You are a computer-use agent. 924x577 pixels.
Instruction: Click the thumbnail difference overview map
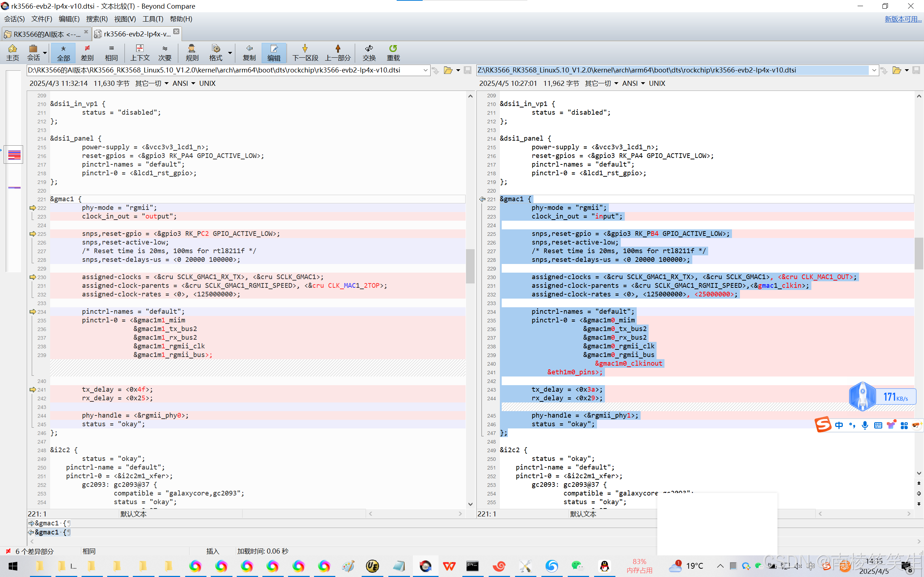pyautogui.click(x=14, y=155)
